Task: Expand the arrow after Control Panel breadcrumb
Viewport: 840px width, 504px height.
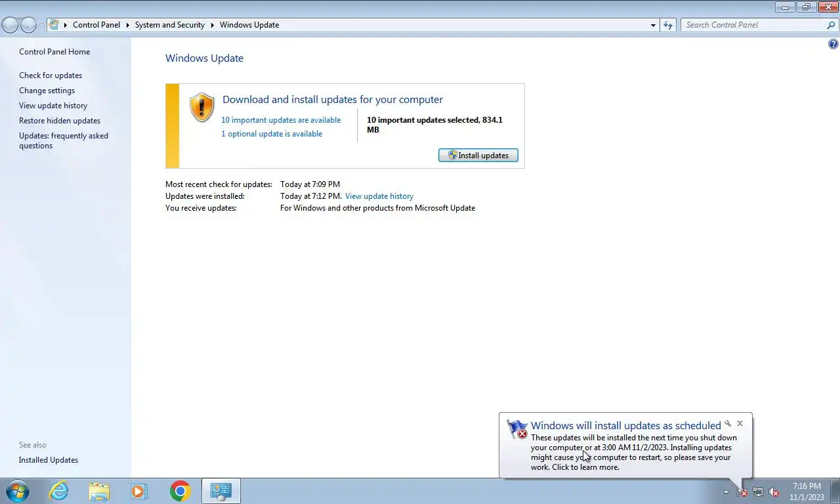Action: [x=127, y=25]
